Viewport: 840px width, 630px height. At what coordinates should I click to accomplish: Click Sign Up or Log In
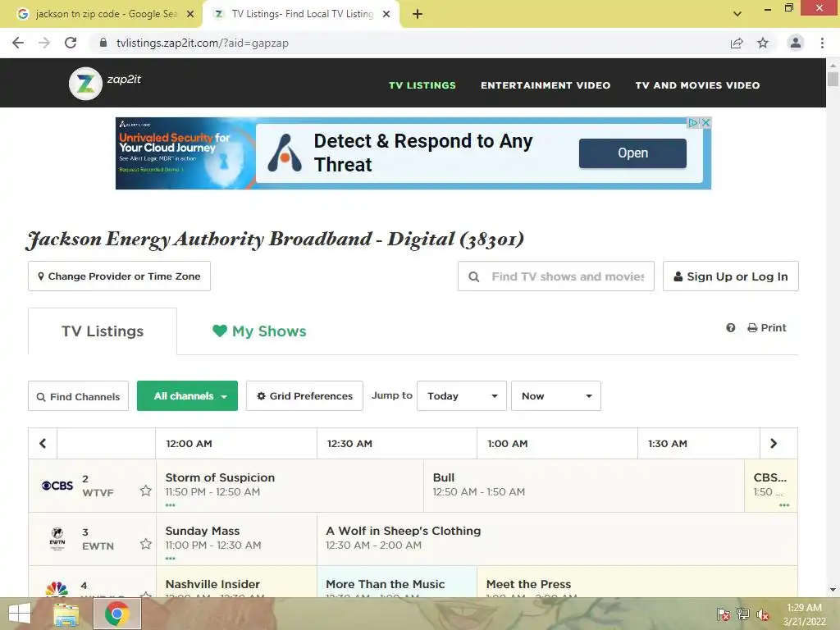731,276
